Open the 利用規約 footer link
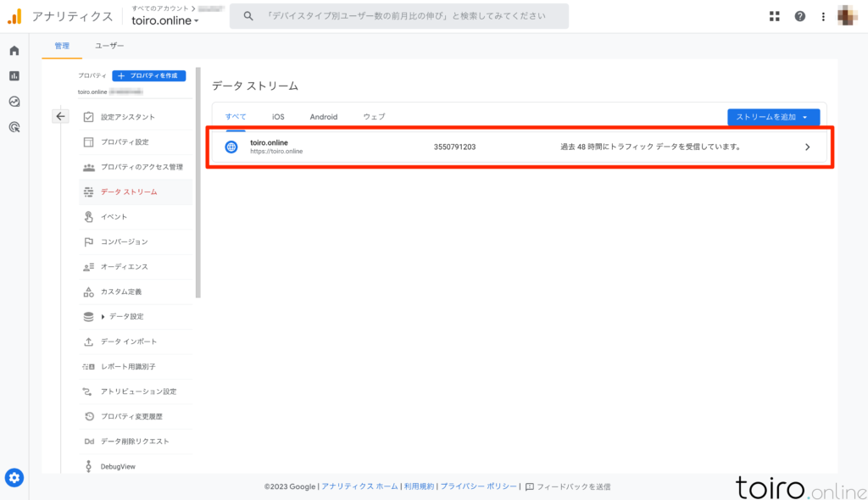The height and width of the screenshot is (500, 868). tap(419, 486)
